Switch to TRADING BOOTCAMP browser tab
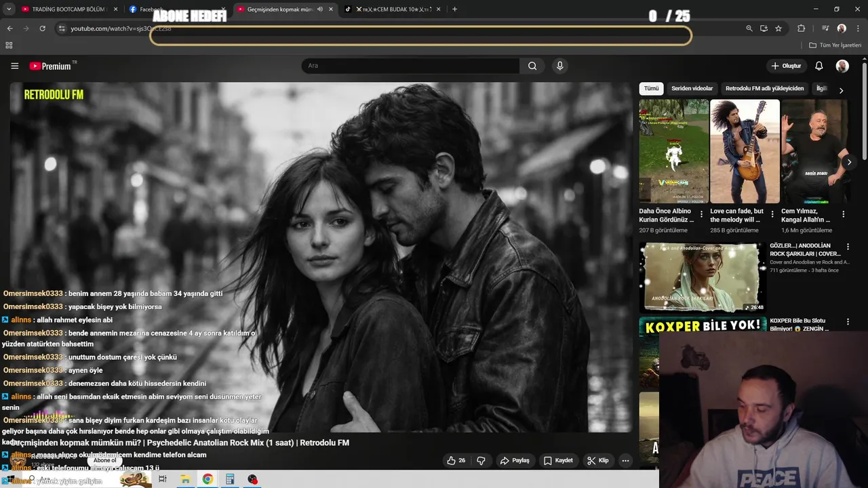This screenshot has height=488, width=868. point(64,9)
